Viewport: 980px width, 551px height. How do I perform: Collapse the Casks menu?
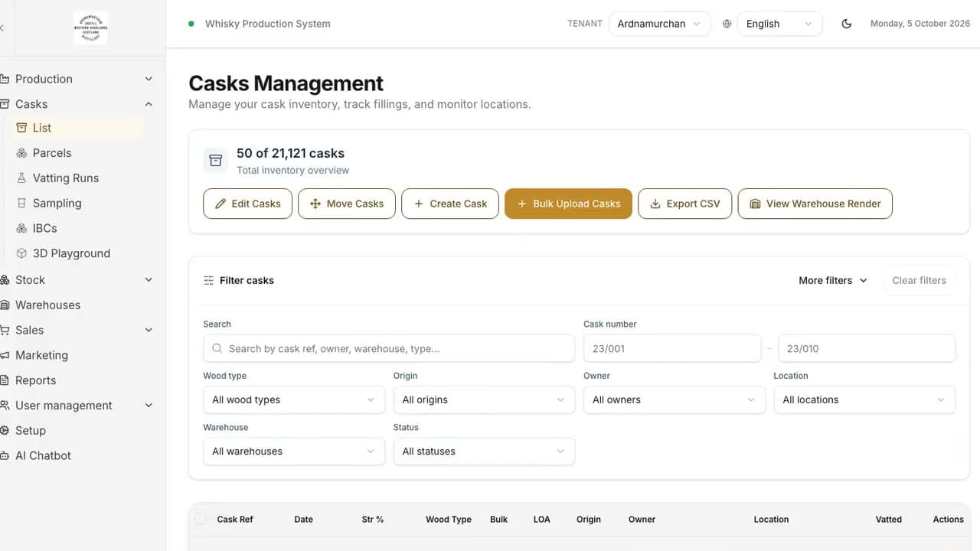[77, 104]
